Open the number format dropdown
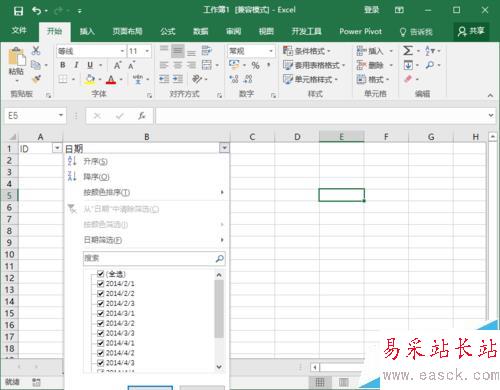This screenshot has height=390, width=500. point(271,51)
